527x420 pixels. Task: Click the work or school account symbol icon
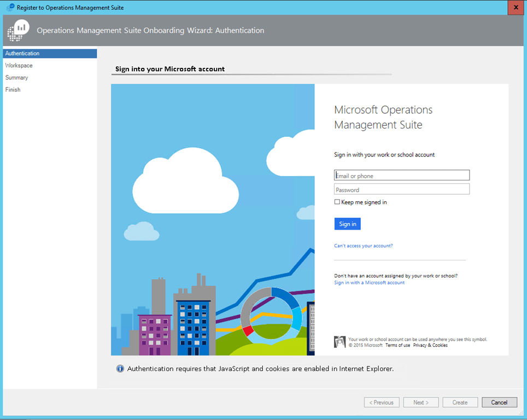click(340, 342)
